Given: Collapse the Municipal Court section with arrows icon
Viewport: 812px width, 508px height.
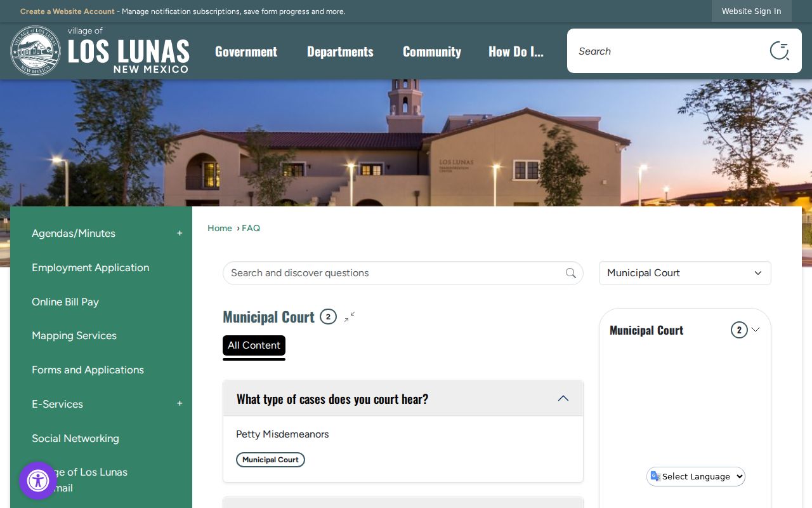Looking at the screenshot, I should [x=350, y=317].
